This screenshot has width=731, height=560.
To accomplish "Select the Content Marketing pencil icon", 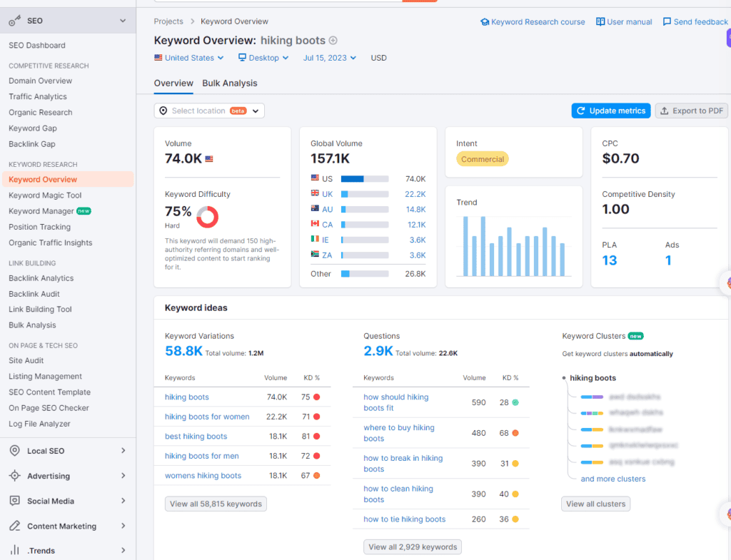I will point(16,525).
